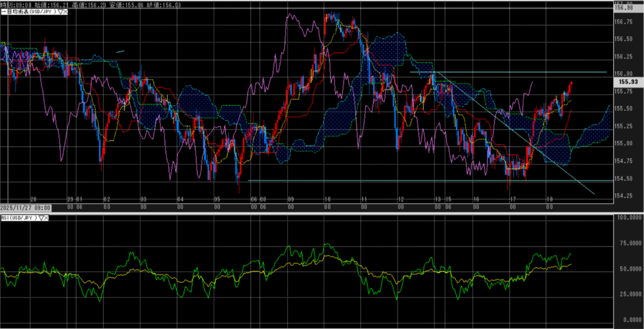Open the RSI panel dropdown triangle
The height and width of the screenshot is (329, 644).
42,218
